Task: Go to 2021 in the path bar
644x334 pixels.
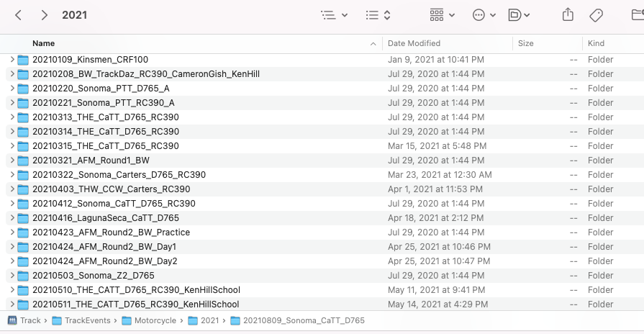Action: pos(209,320)
